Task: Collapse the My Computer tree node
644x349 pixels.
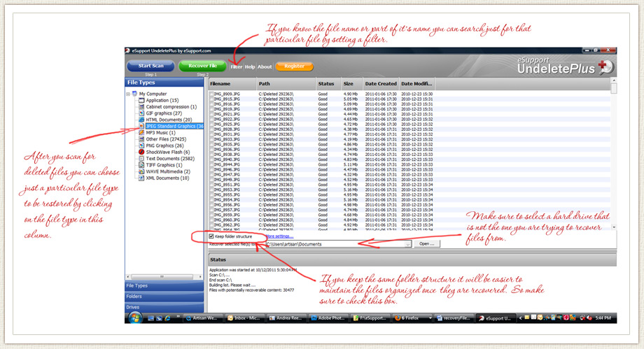Action: pos(128,94)
